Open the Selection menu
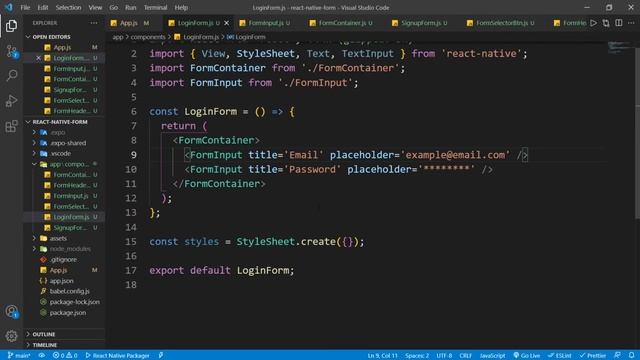640x360 pixels. click(68, 7)
